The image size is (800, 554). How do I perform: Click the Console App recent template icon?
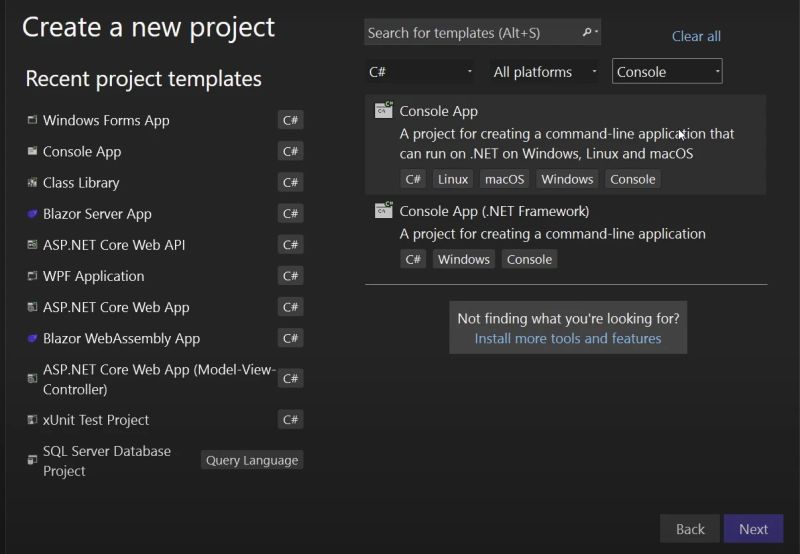32,151
